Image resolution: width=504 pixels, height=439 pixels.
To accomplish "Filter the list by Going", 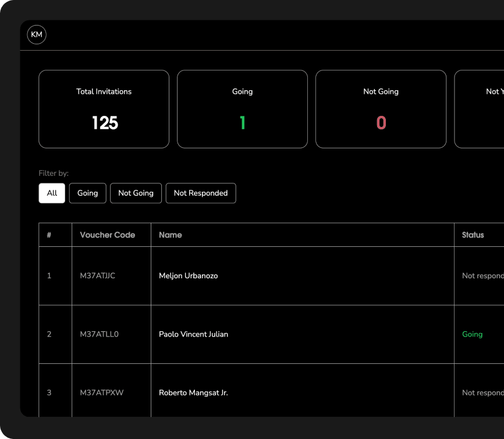I will click(x=87, y=193).
